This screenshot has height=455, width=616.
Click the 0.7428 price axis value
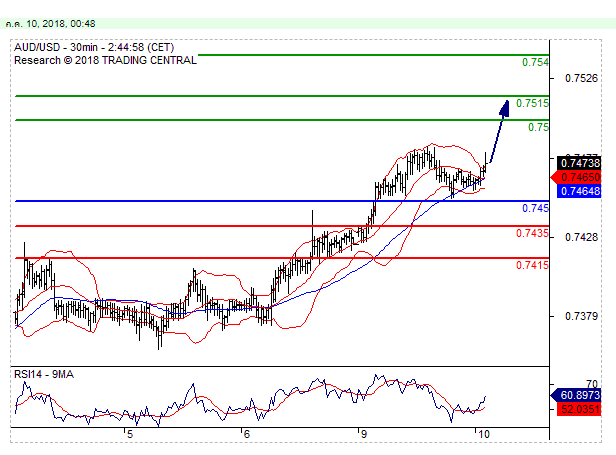coord(581,237)
